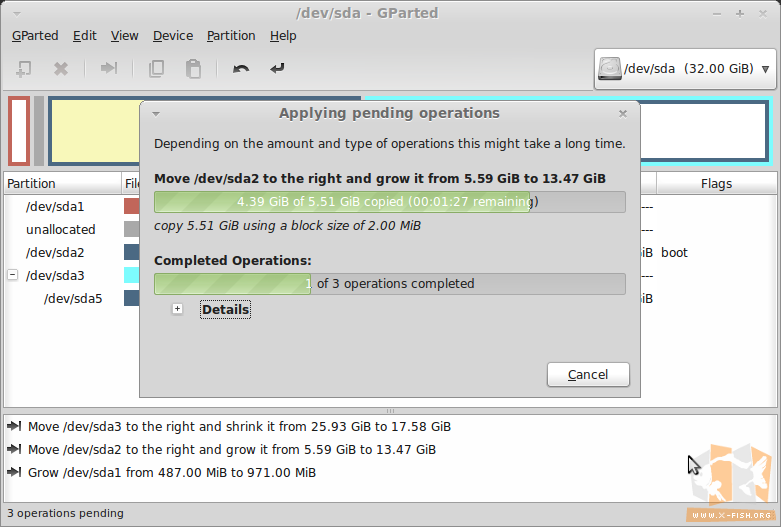Click the Paste partition toolbar icon

pyautogui.click(x=193, y=69)
